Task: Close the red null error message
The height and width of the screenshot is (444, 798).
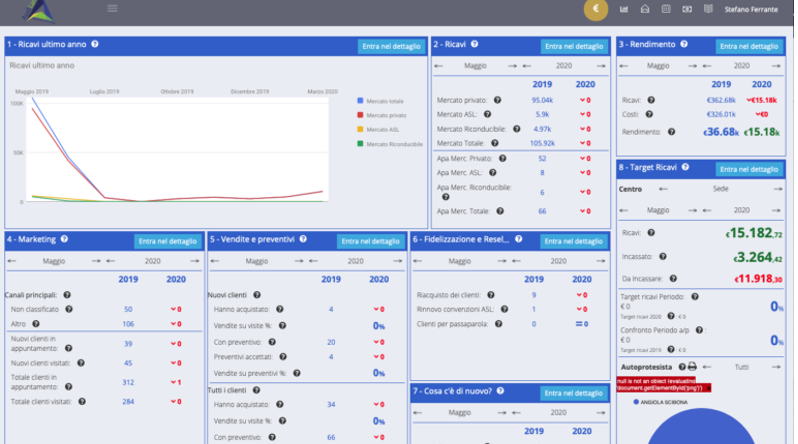Action: (708, 388)
